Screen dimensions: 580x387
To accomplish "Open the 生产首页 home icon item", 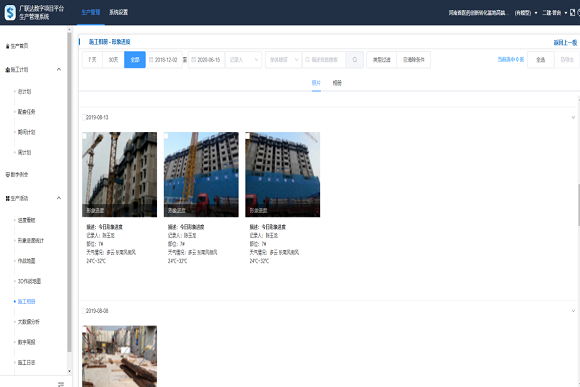I will point(7,46).
